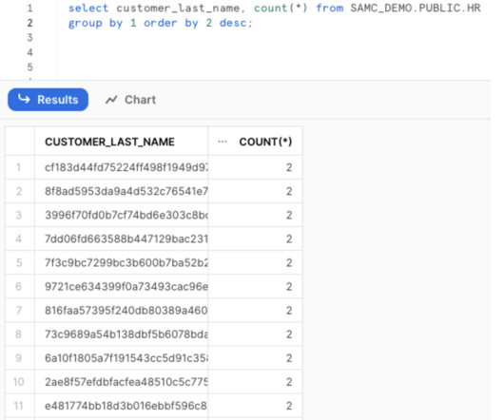Select result row number 7
This screenshot has height=420, width=504.
[x=19, y=311]
